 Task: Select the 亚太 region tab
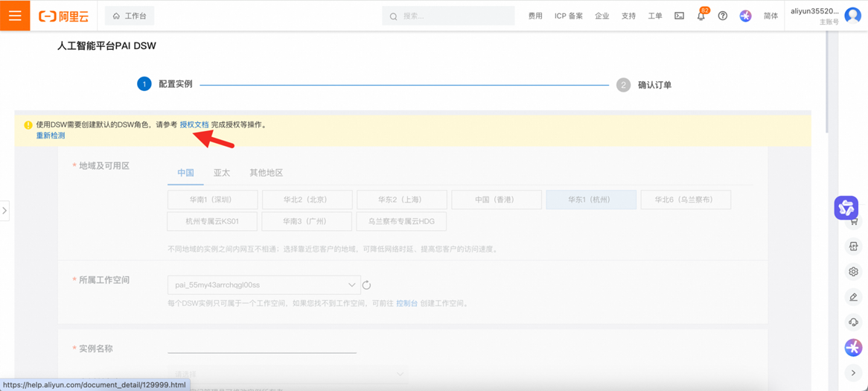point(221,173)
